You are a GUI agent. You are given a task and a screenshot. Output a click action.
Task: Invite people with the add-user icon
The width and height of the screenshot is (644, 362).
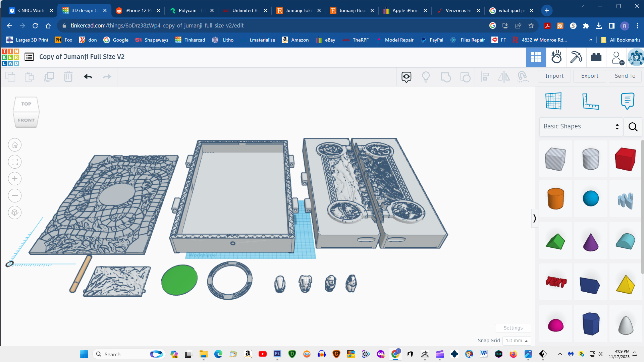point(617,58)
